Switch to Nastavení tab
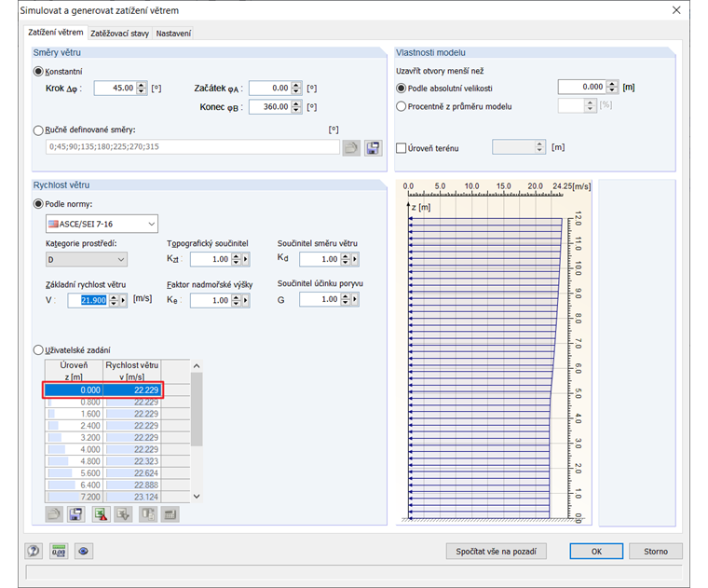708x588 pixels. pyautogui.click(x=173, y=34)
